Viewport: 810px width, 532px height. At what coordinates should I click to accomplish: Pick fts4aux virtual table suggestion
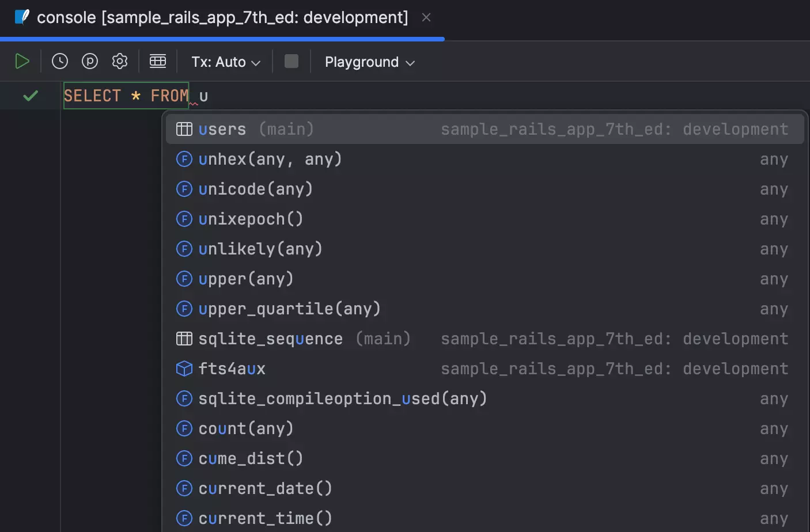pos(232,368)
